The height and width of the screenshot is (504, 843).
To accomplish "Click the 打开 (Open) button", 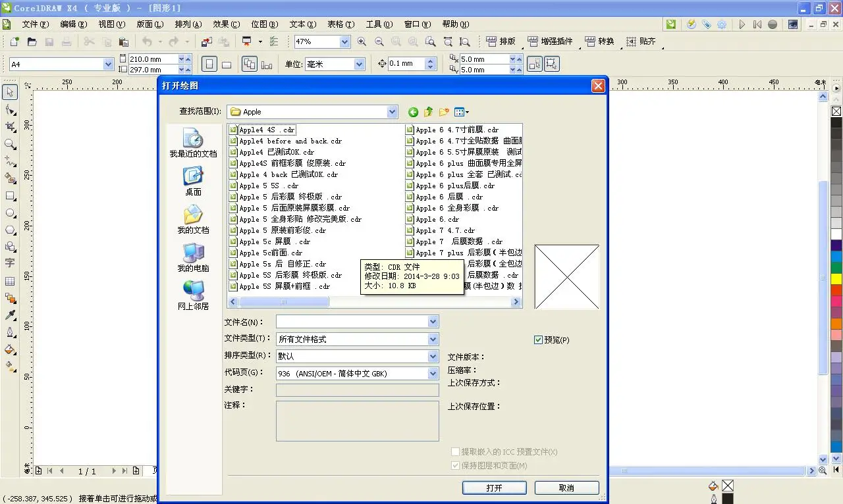I will (x=495, y=488).
